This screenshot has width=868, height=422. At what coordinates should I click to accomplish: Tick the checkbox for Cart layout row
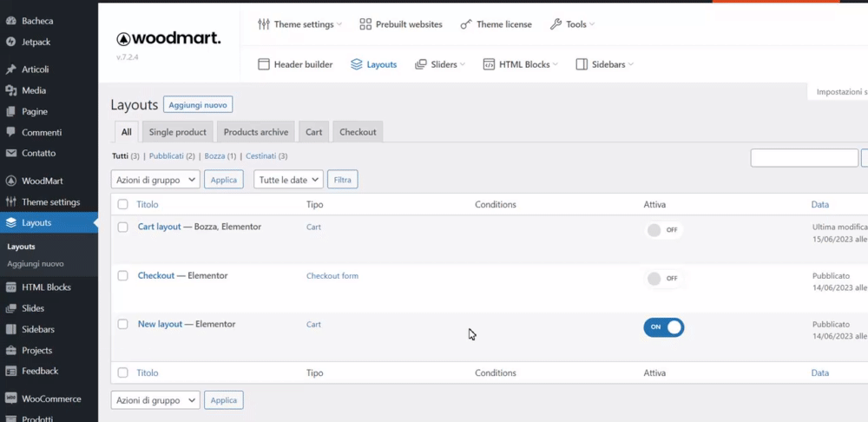pyautogui.click(x=123, y=227)
